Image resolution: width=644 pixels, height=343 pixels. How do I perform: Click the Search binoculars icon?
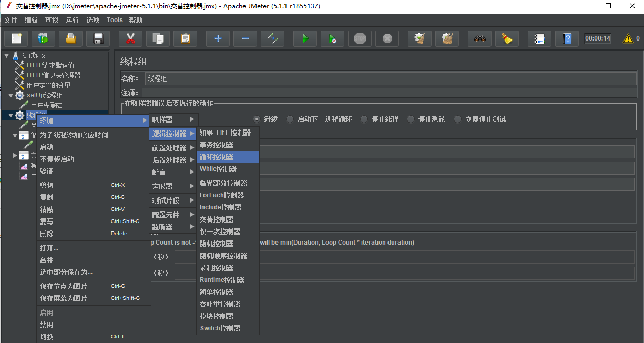[479, 38]
